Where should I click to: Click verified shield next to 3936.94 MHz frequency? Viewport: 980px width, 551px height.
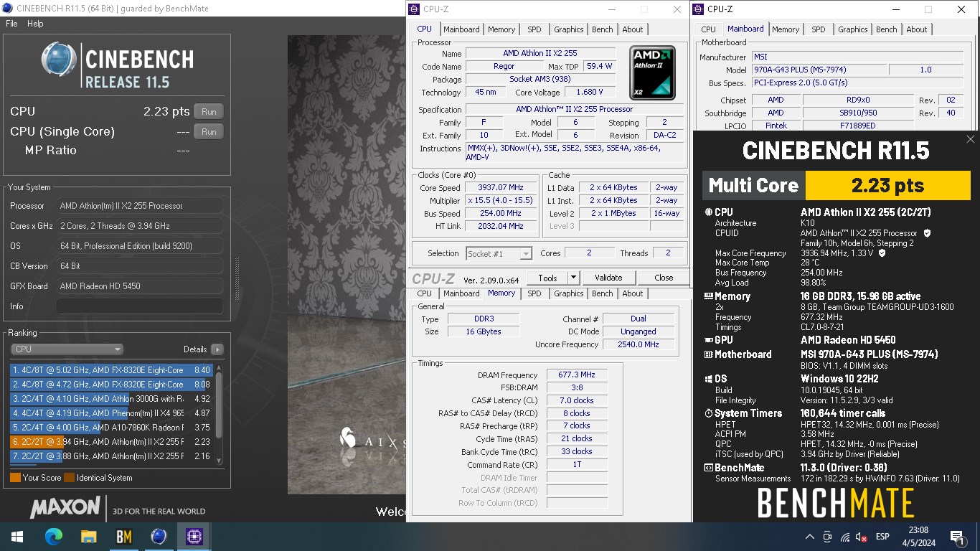(882, 253)
